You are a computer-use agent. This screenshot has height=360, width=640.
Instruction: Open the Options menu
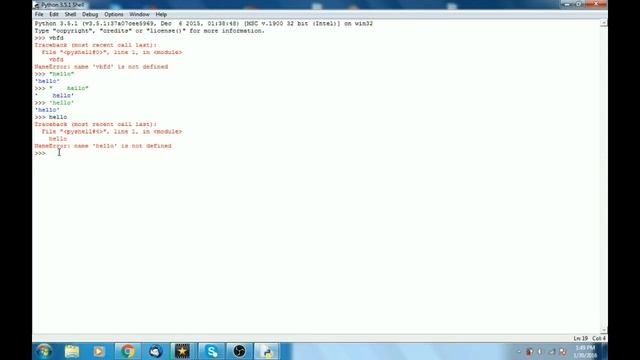113,14
